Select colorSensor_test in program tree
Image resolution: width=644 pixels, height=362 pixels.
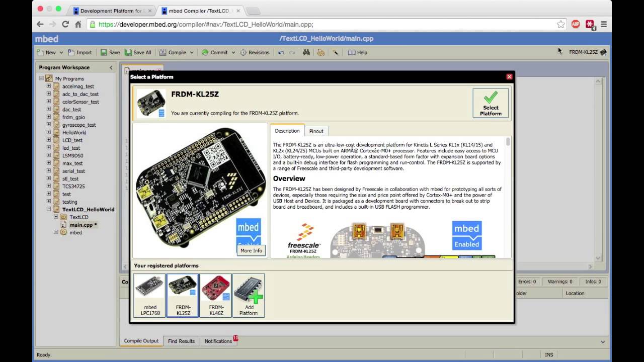(80, 102)
